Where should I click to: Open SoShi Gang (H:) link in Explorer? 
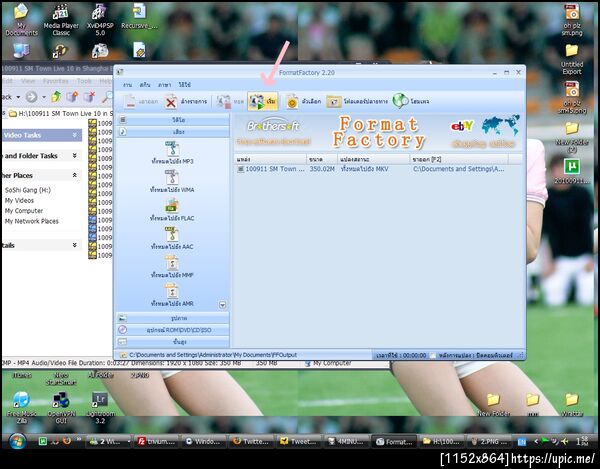pos(28,190)
